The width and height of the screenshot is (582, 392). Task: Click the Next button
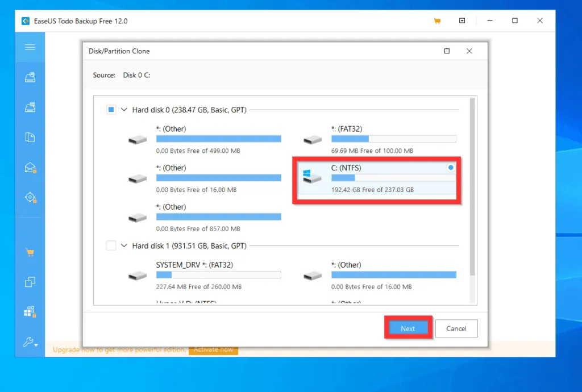[x=408, y=328]
